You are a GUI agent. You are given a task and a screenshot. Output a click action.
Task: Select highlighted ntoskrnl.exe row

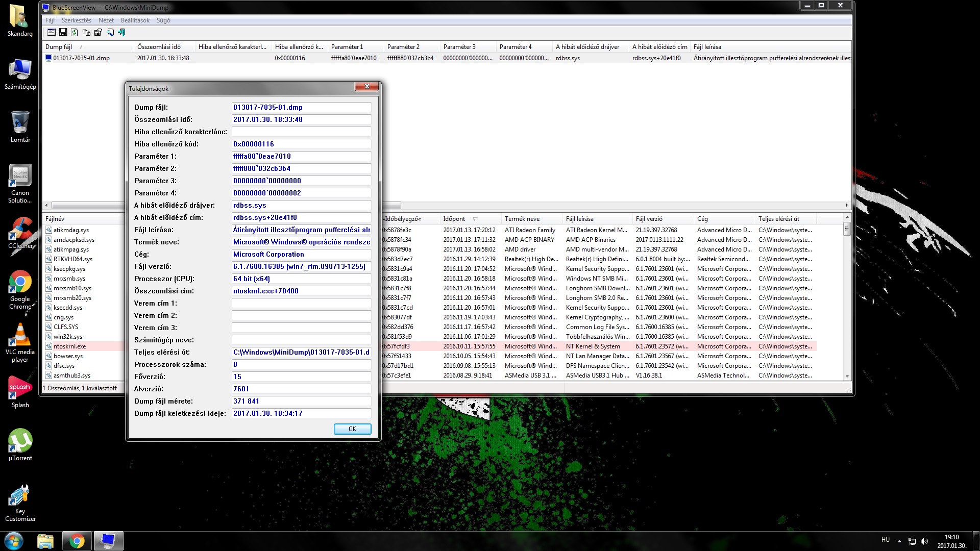[70, 346]
